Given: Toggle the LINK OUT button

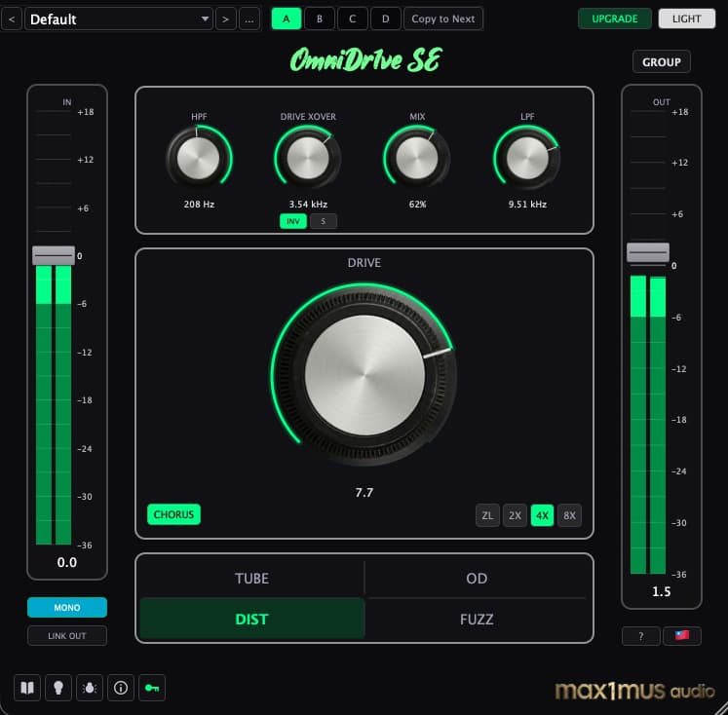Looking at the screenshot, I should tap(67, 636).
